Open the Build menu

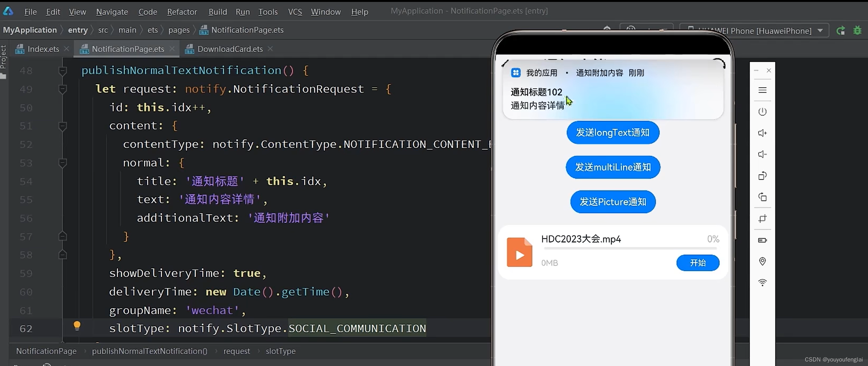click(x=218, y=12)
